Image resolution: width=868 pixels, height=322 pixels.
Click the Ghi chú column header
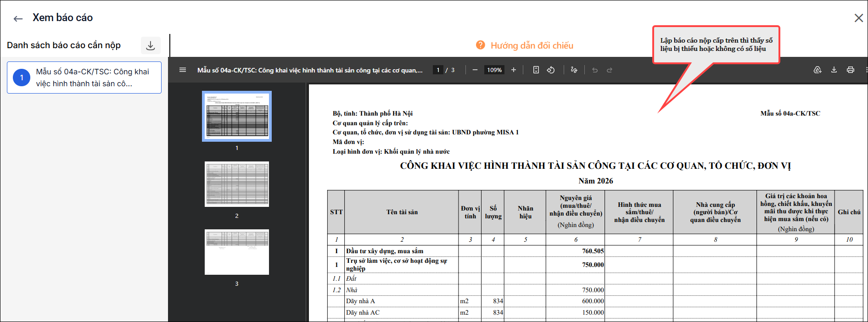point(849,212)
